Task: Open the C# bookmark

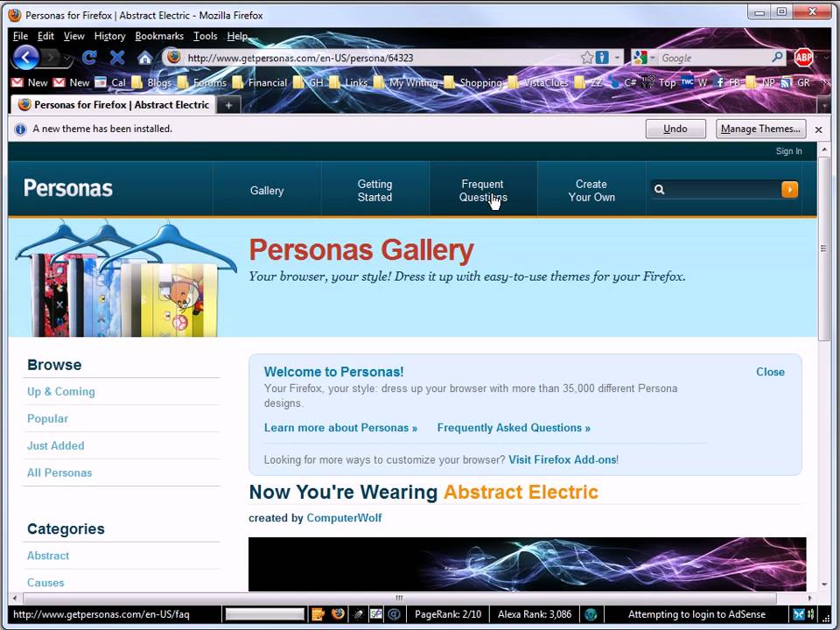Action: pyautogui.click(x=623, y=82)
